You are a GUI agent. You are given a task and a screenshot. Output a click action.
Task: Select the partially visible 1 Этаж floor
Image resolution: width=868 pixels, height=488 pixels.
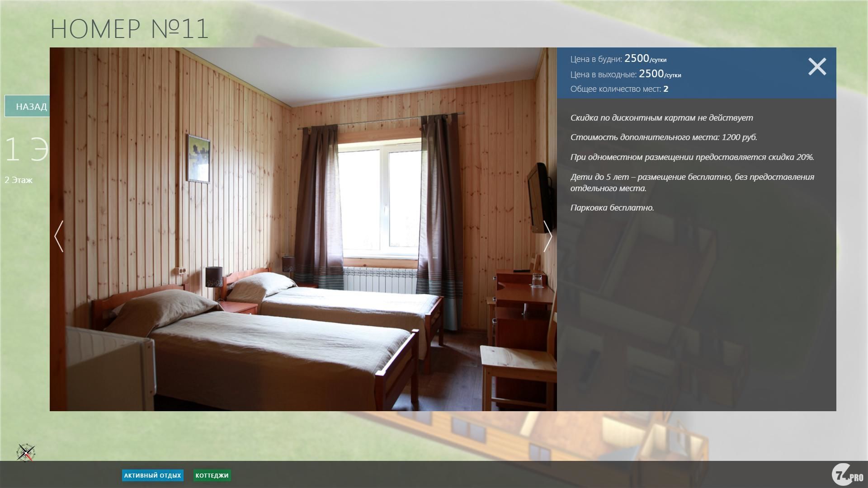(26, 149)
